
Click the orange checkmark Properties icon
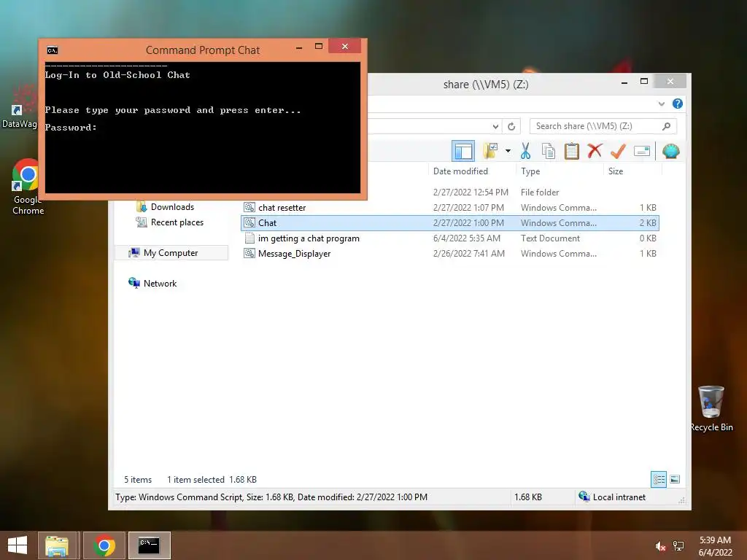tap(618, 151)
